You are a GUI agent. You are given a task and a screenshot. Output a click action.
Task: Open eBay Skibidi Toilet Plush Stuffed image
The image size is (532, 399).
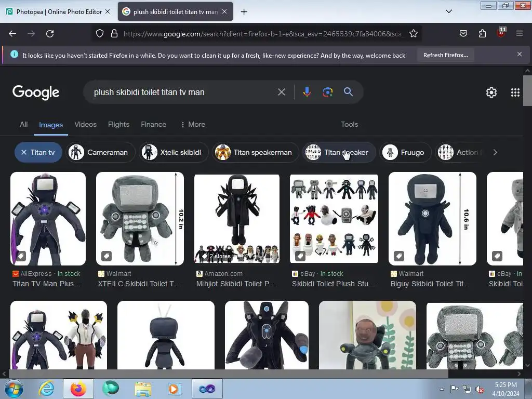[x=334, y=219]
